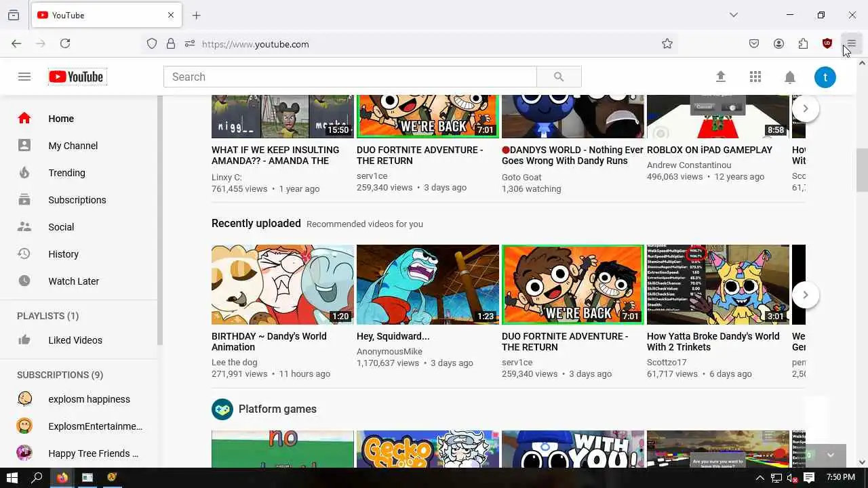This screenshot has height=488, width=868.
Task: Click Firefox in the taskbar
Action: tap(62, 478)
